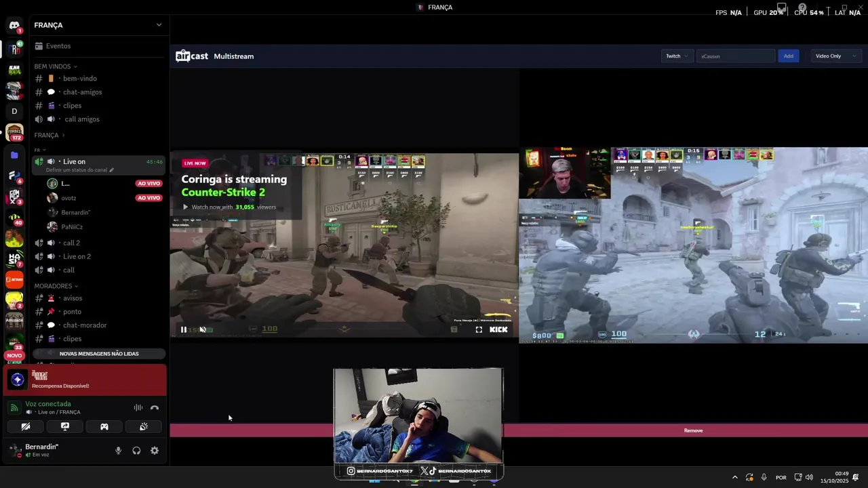The image size is (868, 488).
Task: Open the ILHA server icon
Action: point(14,69)
